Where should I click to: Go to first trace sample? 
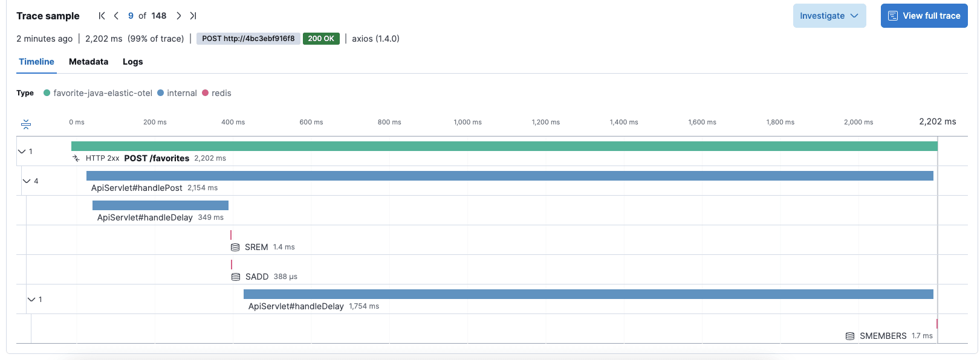click(x=102, y=16)
